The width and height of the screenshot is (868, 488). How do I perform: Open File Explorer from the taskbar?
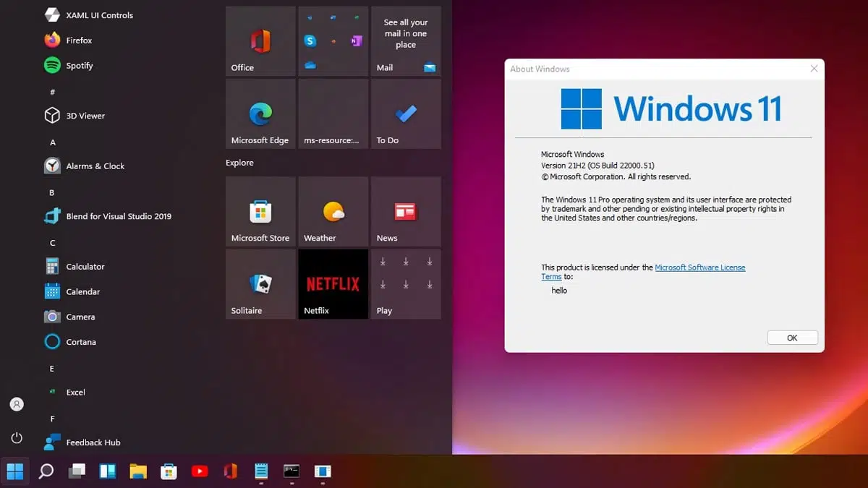pyautogui.click(x=139, y=471)
